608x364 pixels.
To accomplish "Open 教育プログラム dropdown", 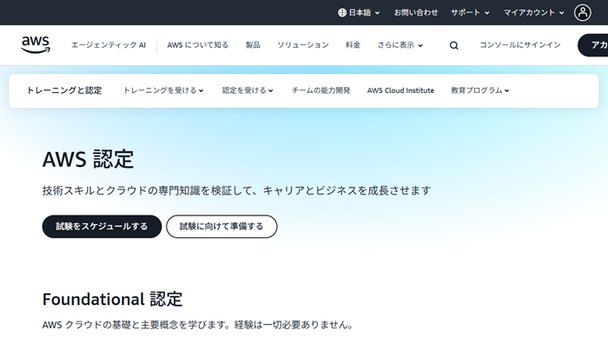I will pos(480,90).
